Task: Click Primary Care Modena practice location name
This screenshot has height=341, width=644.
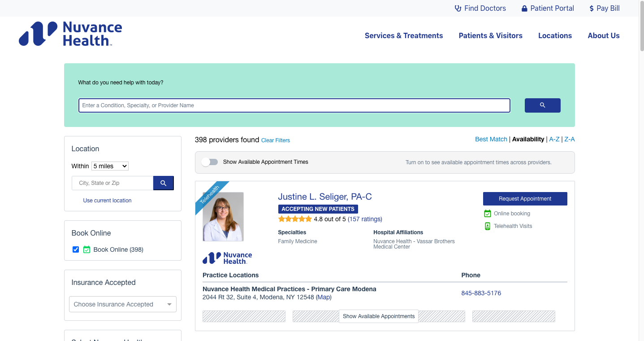Action: pyautogui.click(x=290, y=289)
